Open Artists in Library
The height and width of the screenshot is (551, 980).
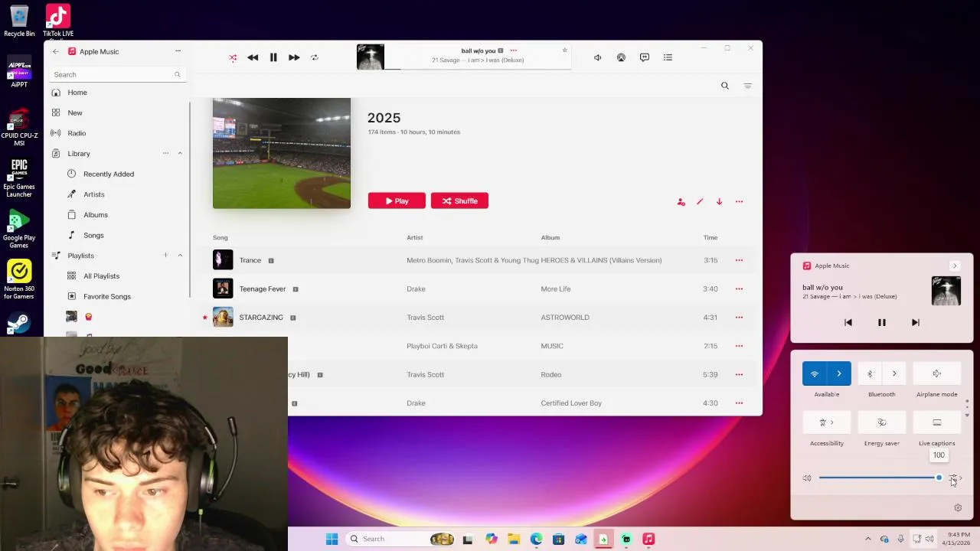click(x=93, y=194)
